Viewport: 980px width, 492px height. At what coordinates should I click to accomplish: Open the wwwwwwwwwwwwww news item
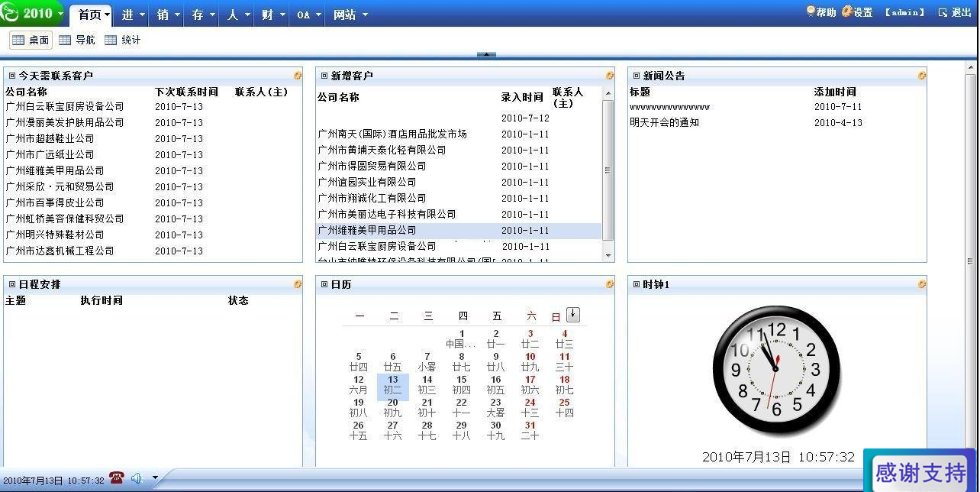669,107
